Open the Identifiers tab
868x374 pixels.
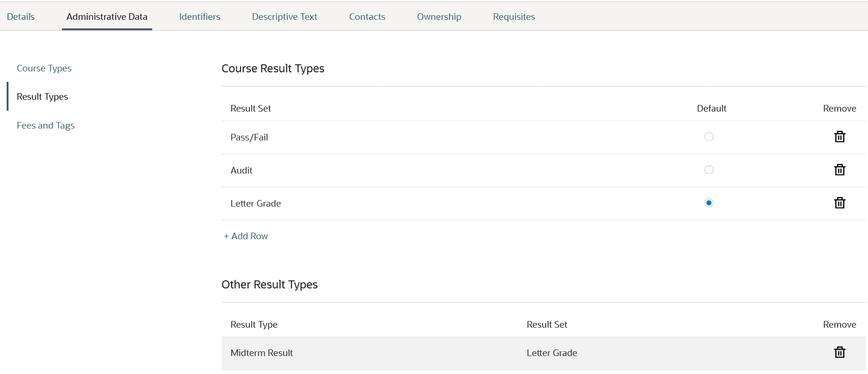(199, 17)
